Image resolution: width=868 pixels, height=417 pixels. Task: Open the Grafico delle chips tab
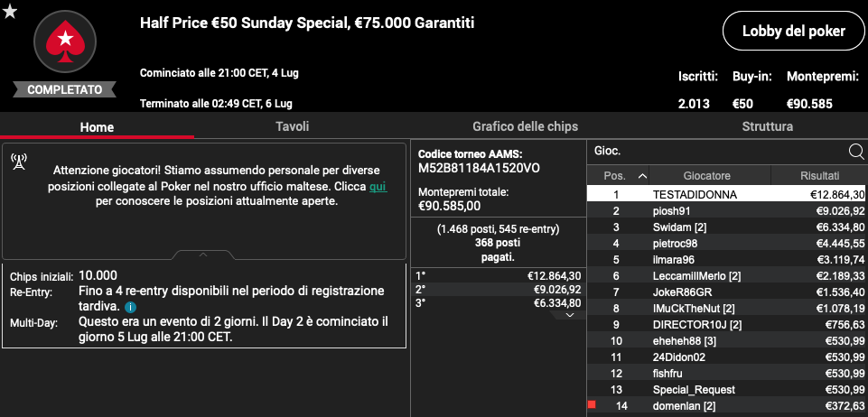coord(525,126)
